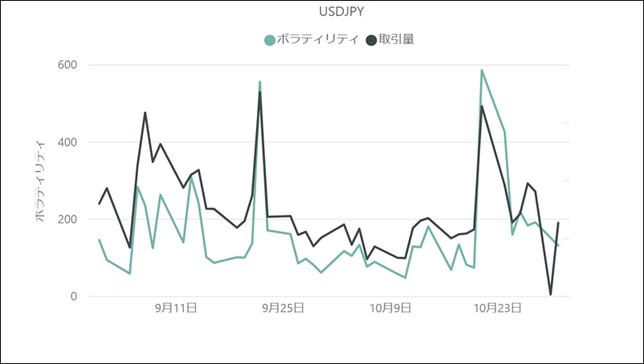Select the 取引量 legend label
This screenshot has width=644, height=364.
pyautogui.click(x=397, y=39)
